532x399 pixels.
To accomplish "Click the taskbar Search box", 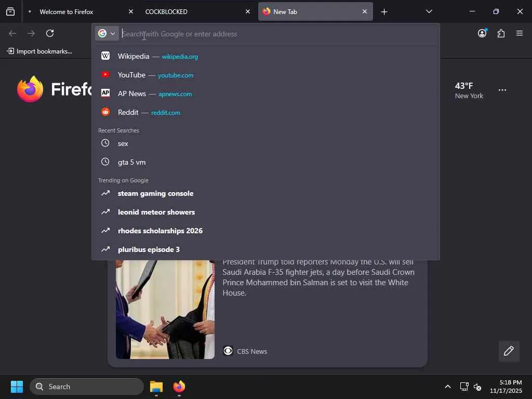I will (87, 387).
